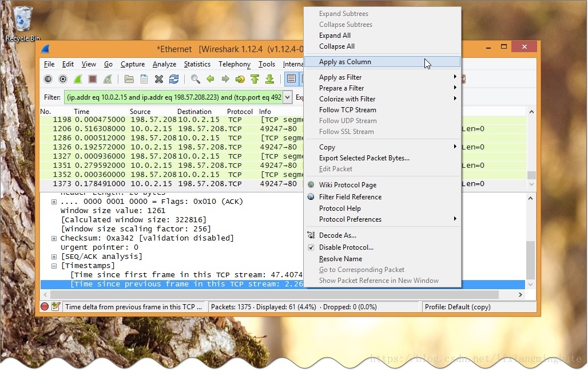Screen dimensions: 588x370
Task: Open the Capture menu
Action: click(132, 64)
